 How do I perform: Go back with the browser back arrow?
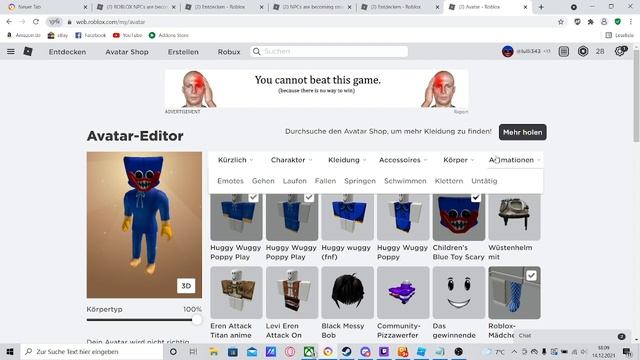pyautogui.click(x=9, y=22)
